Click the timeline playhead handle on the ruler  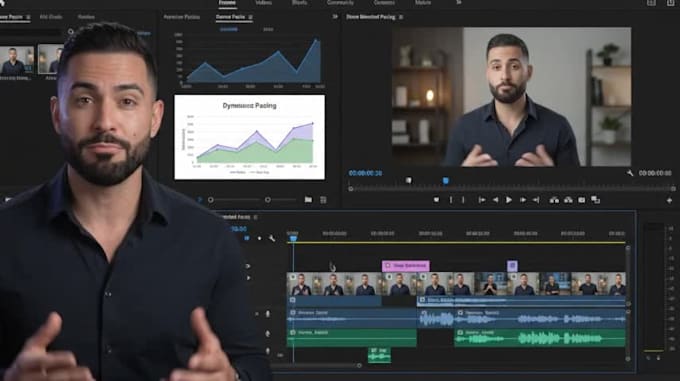click(x=293, y=238)
